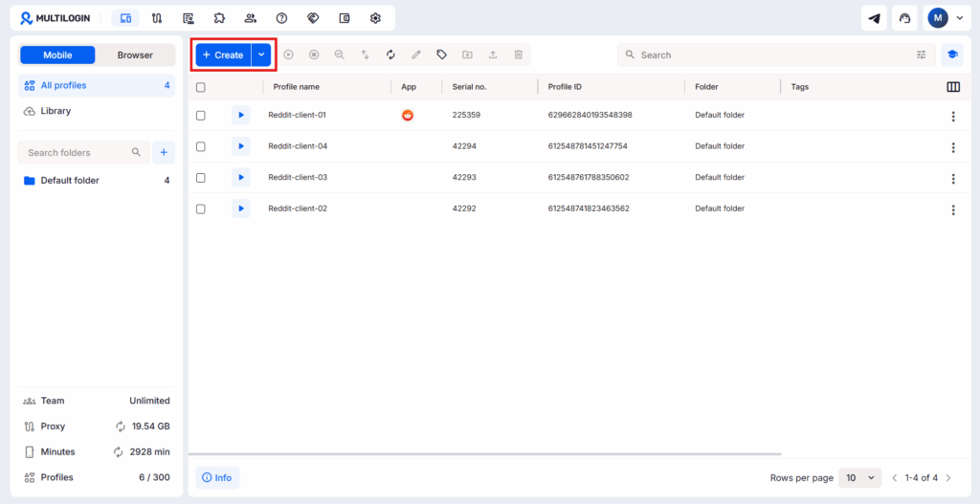Screen dimensions: 980x504
Task: Expand the Create dropdown arrow
Action: point(261,55)
